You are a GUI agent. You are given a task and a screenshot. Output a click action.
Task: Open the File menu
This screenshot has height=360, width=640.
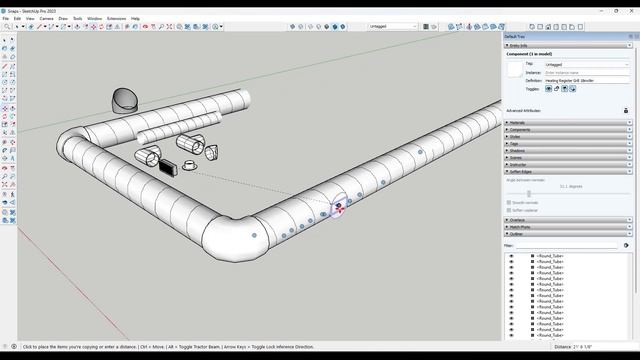6,18
